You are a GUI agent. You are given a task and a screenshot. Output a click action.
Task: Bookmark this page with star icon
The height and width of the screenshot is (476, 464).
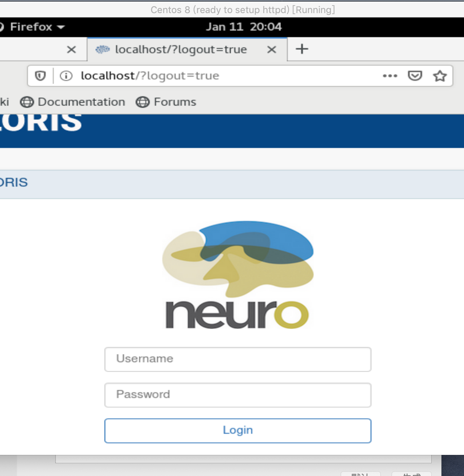coord(440,76)
